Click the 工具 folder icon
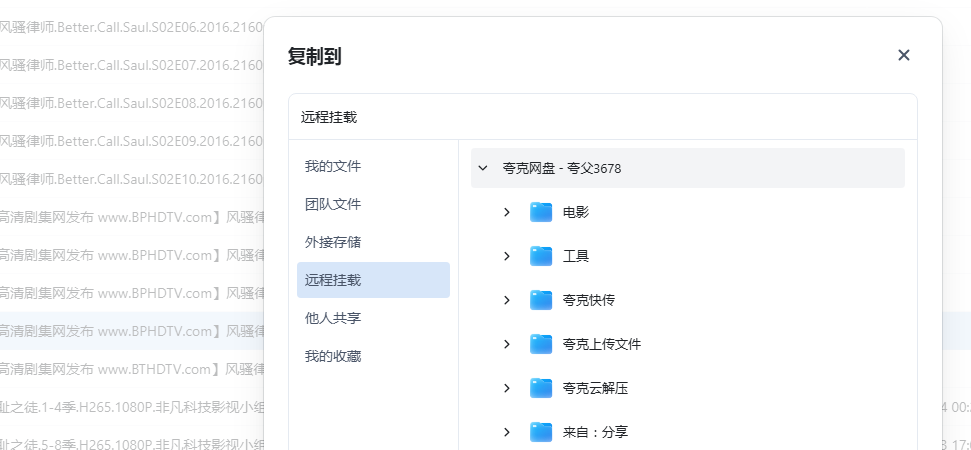 pyautogui.click(x=541, y=256)
